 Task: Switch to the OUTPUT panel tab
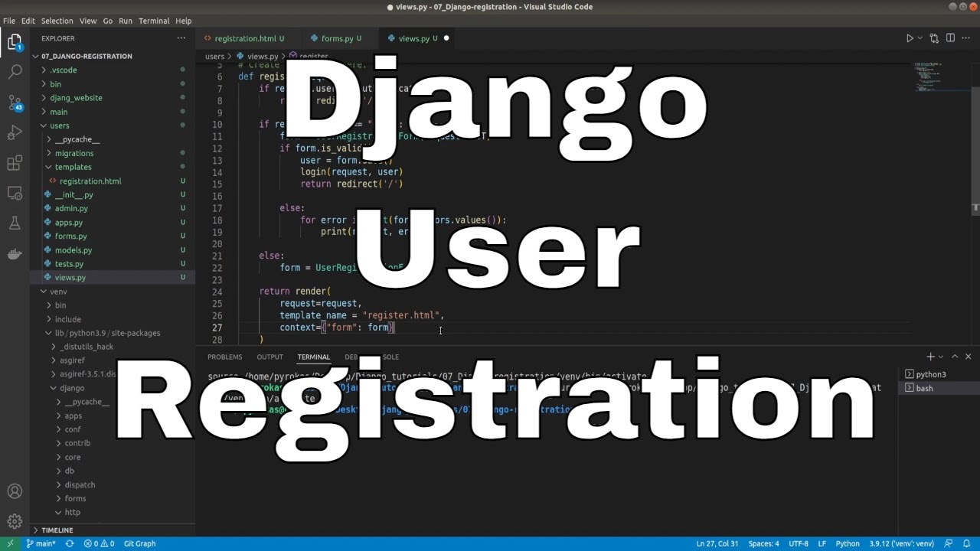(x=269, y=357)
